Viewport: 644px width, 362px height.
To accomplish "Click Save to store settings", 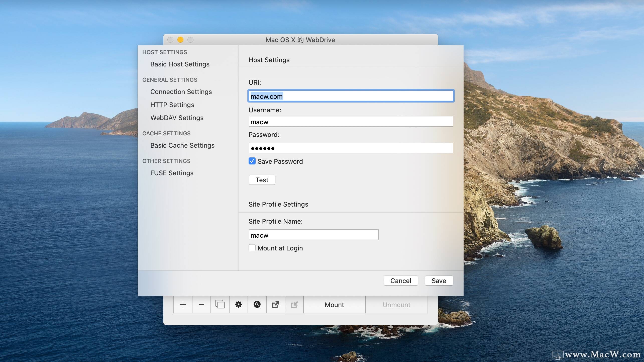I will pyautogui.click(x=439, y=281).
